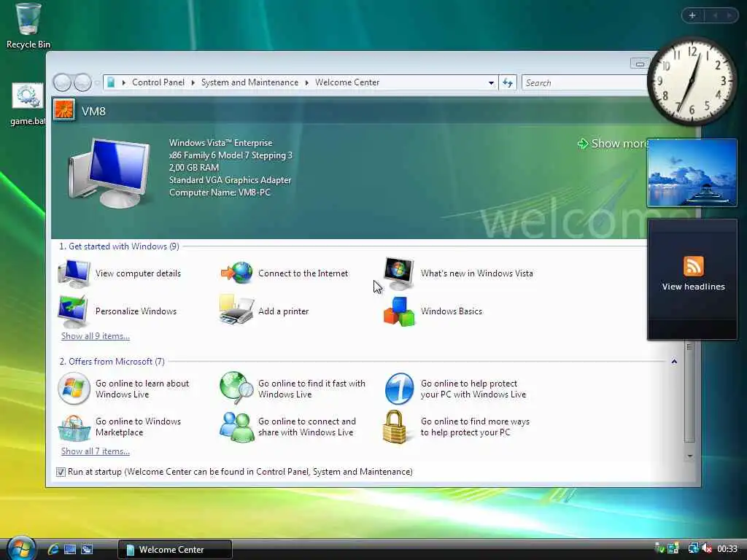Click the padlock icon for protecting your PC
The width and height of the screenshot is (747, 560).
point(395,427)
